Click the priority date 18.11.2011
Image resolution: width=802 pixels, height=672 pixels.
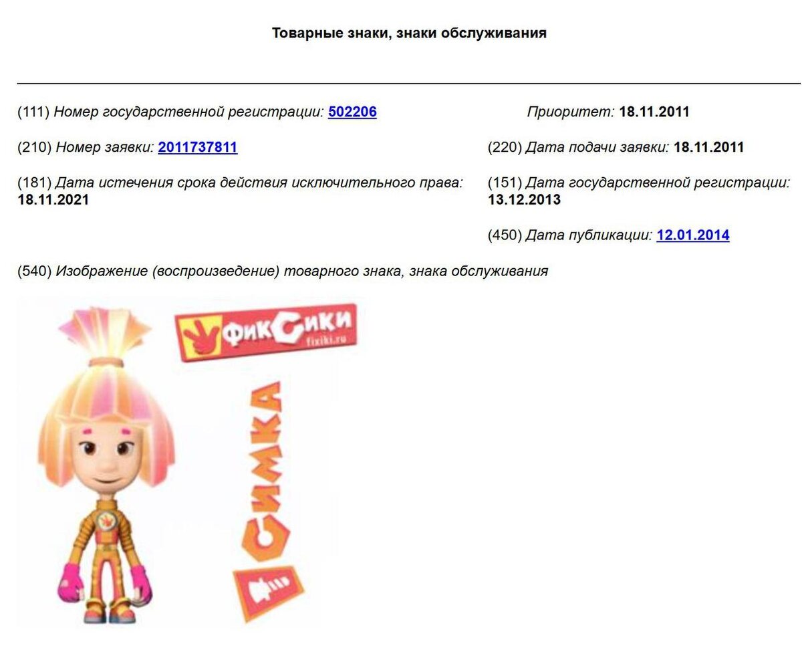click(x=654, y=112)
